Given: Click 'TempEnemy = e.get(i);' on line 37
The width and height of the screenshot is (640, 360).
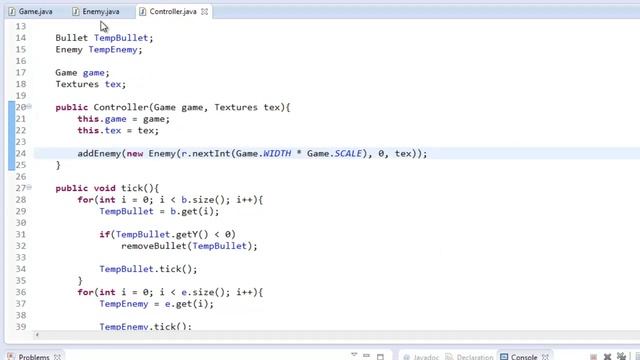Looking at the screenshot, I should point(156,304).
